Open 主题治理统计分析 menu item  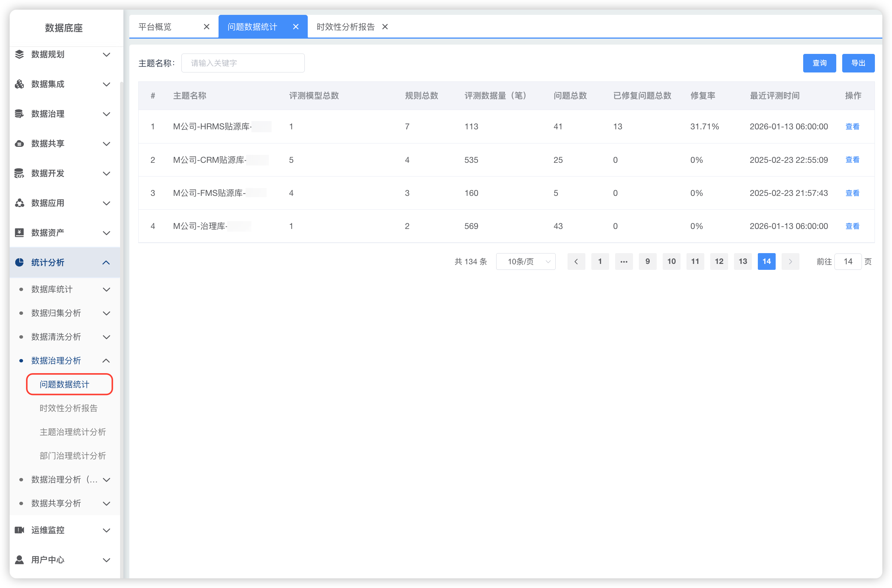point(73,432)
